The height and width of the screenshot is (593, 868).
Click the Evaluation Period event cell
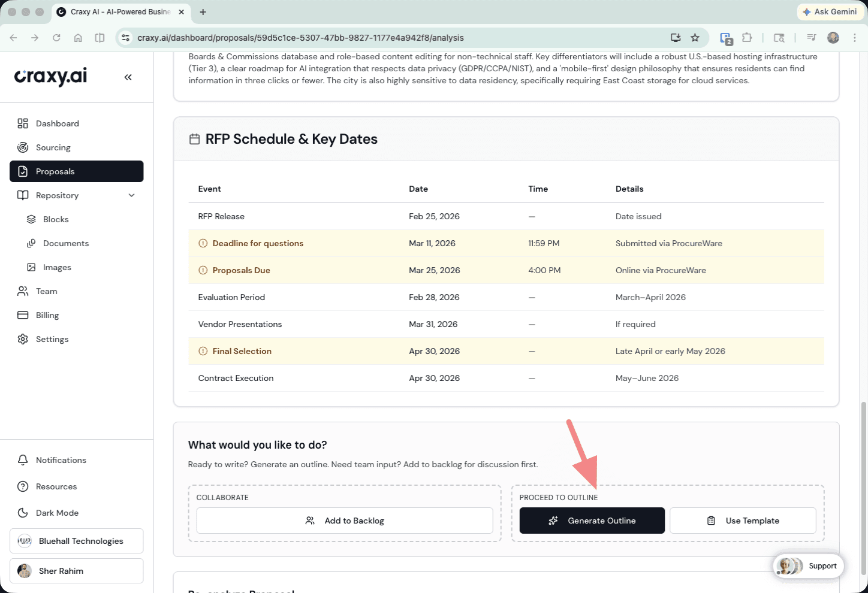(231, 297)
